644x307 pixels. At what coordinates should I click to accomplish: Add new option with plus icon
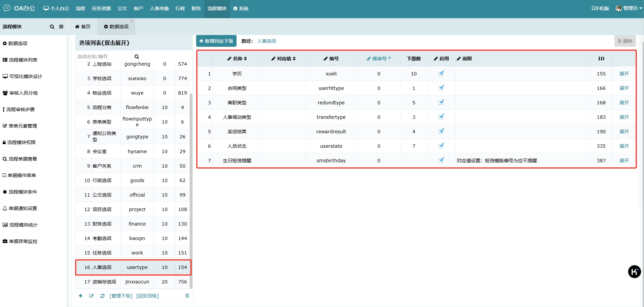[80, 296]
